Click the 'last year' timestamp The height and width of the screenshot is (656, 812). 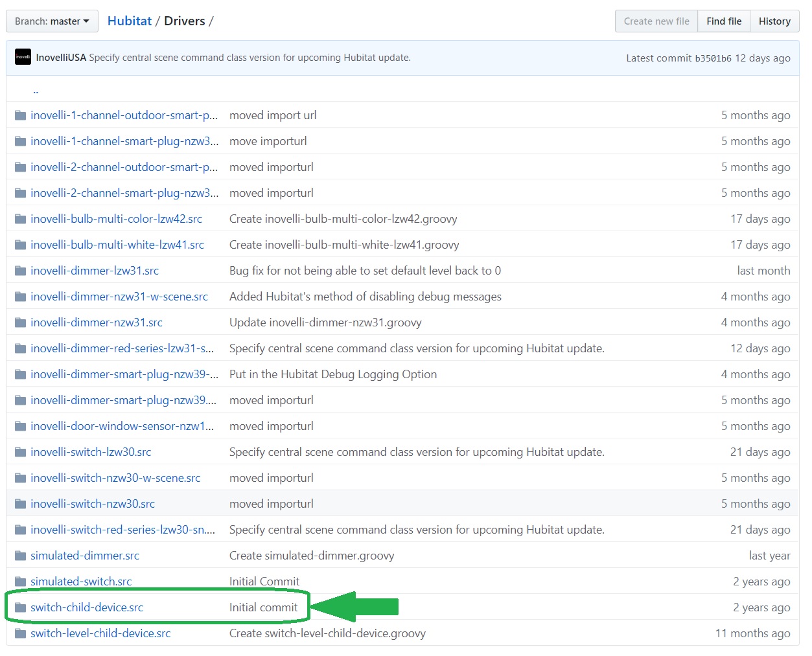[769, 556]
